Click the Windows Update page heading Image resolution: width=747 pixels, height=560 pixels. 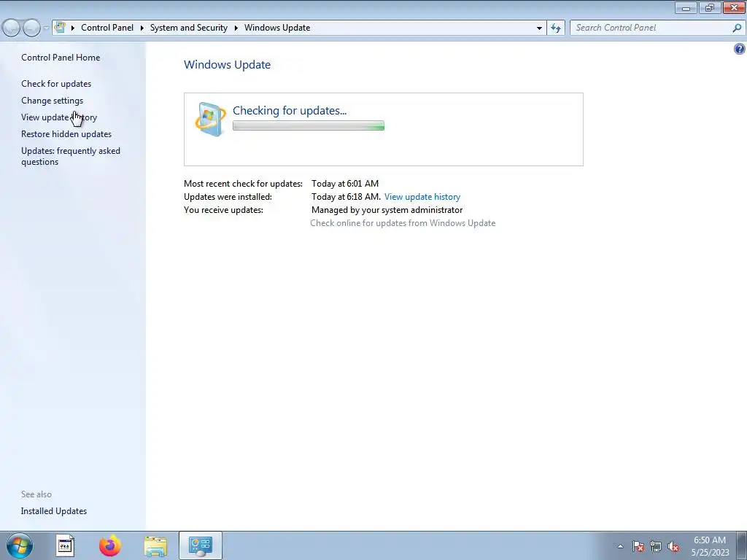tap(228, 65)
